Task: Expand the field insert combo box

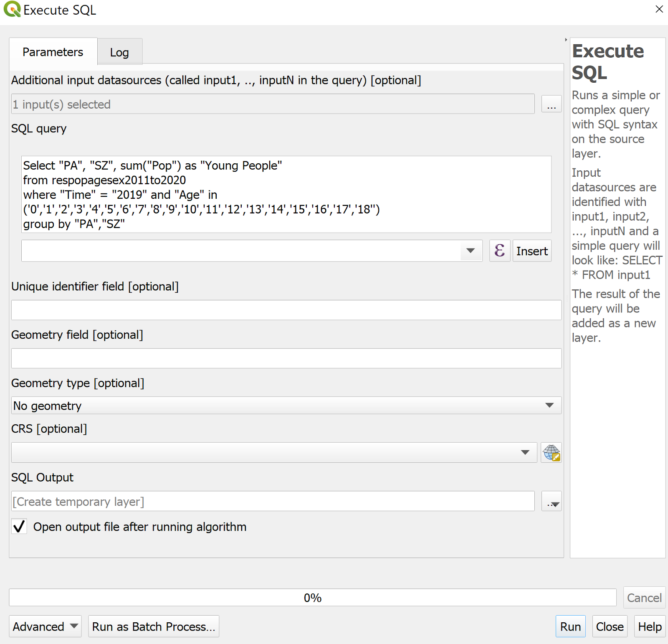Action: coord(471,251)
